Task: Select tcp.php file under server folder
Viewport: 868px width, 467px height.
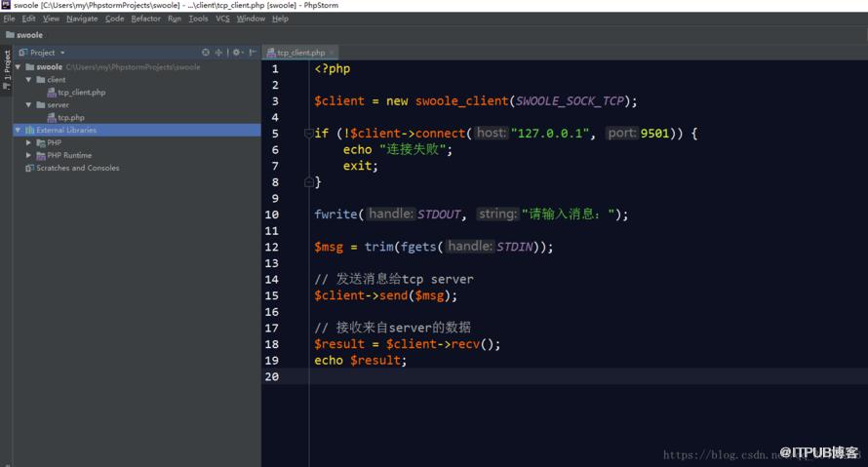Action: [x=71, y=117]
